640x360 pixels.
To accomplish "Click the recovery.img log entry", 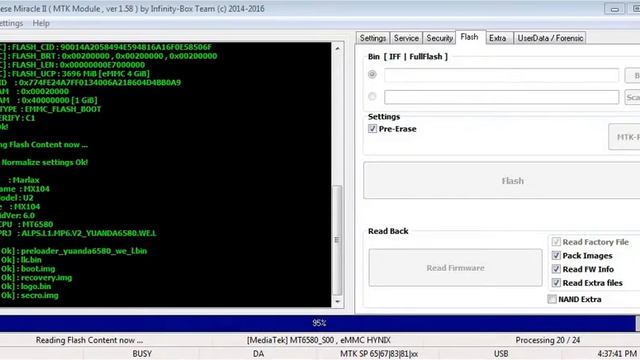I will point(36,278).
